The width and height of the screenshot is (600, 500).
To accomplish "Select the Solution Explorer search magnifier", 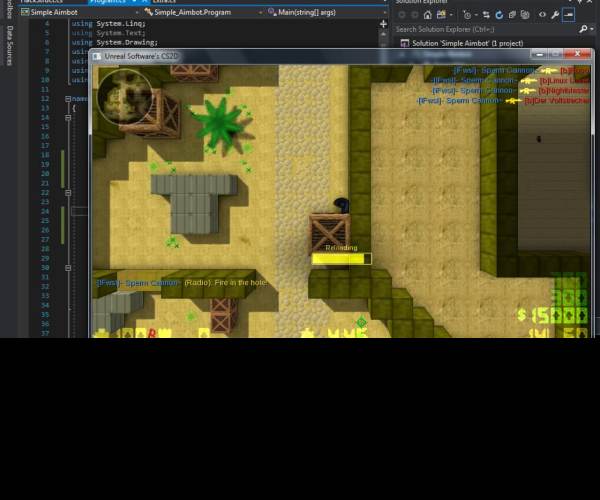I will 583,29.
